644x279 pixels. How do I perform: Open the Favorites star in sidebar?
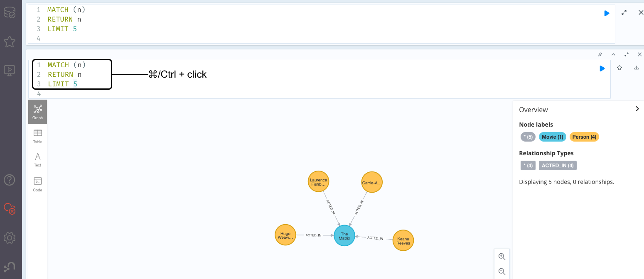pos(9,42)
